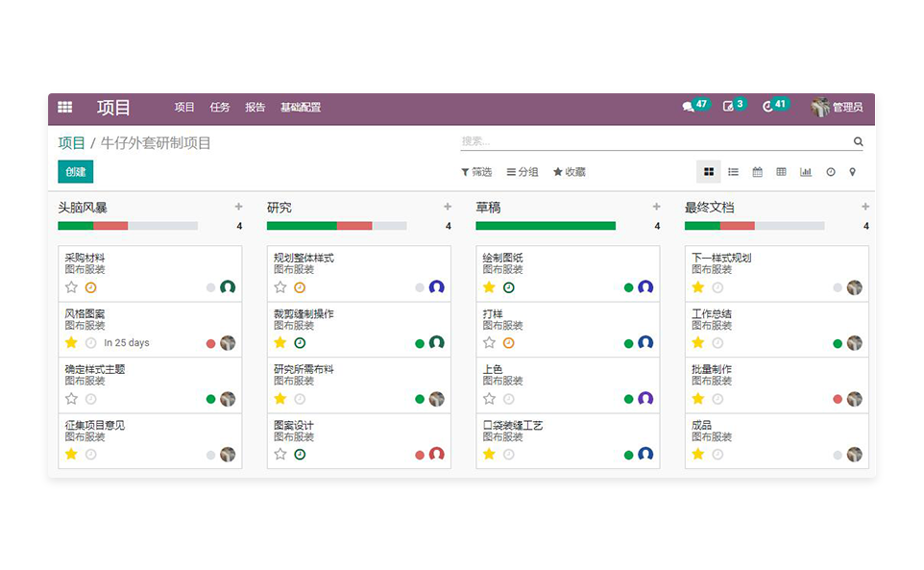Open the 任务 menu in the navbar
Image resolution: width=924 pixels, height=570 pixels.
click(x=220, y=108)
